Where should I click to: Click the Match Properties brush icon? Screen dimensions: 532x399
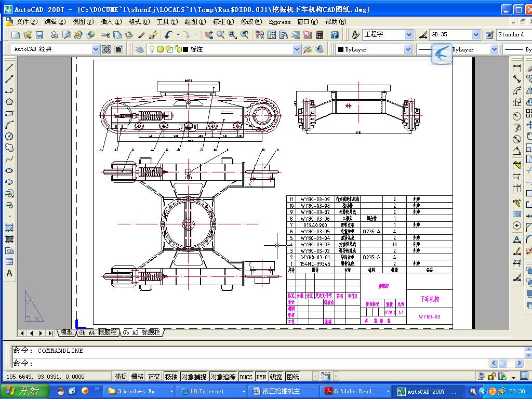[141, 35]
